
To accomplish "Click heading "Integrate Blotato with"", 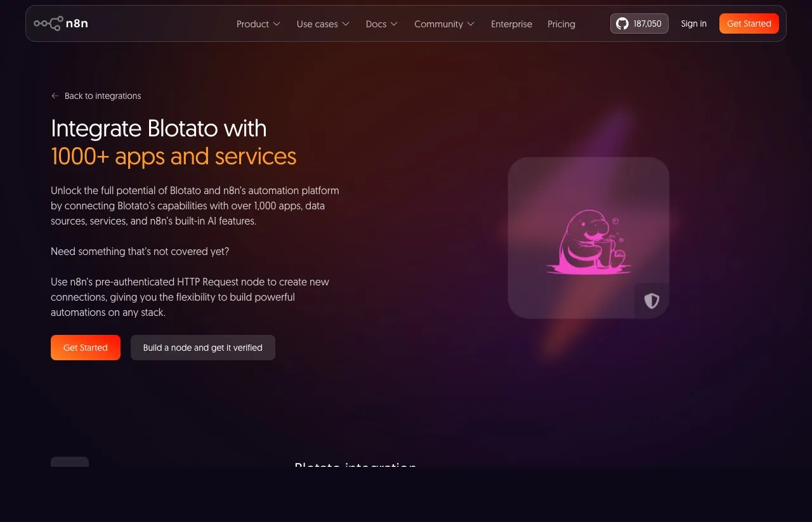I will point(159,129).
